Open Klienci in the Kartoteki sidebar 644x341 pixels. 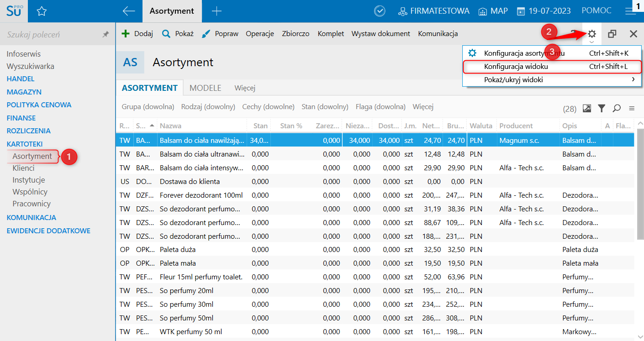click(x=23, y=168)
